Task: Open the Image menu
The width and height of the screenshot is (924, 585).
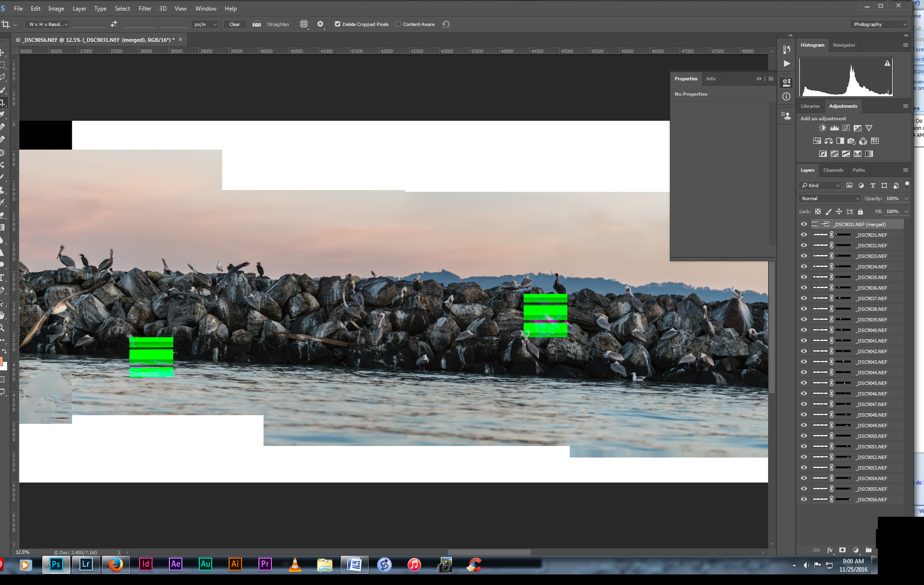Action: (56, 9)
